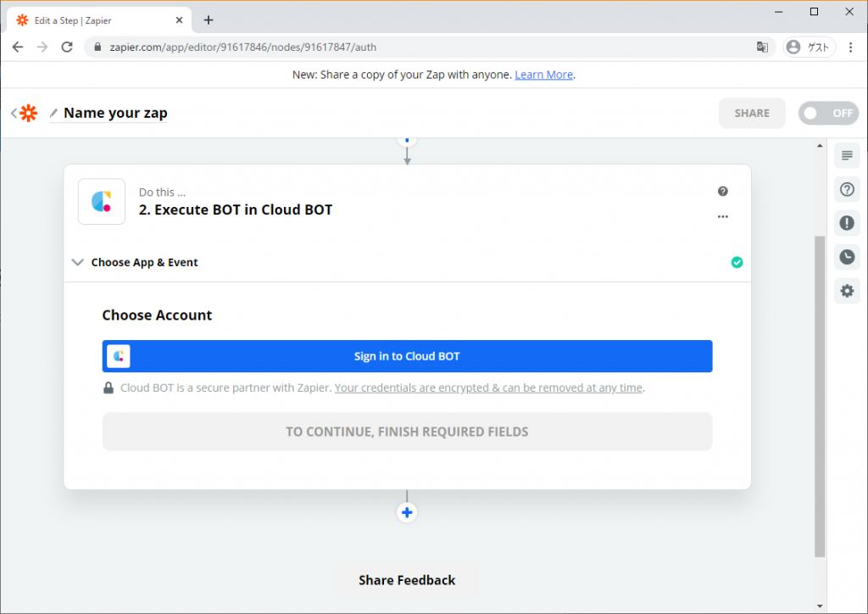The image size is (868, 614).
Task: Click the vertical scrollbar thumb
Action: [x=820, y=396]
